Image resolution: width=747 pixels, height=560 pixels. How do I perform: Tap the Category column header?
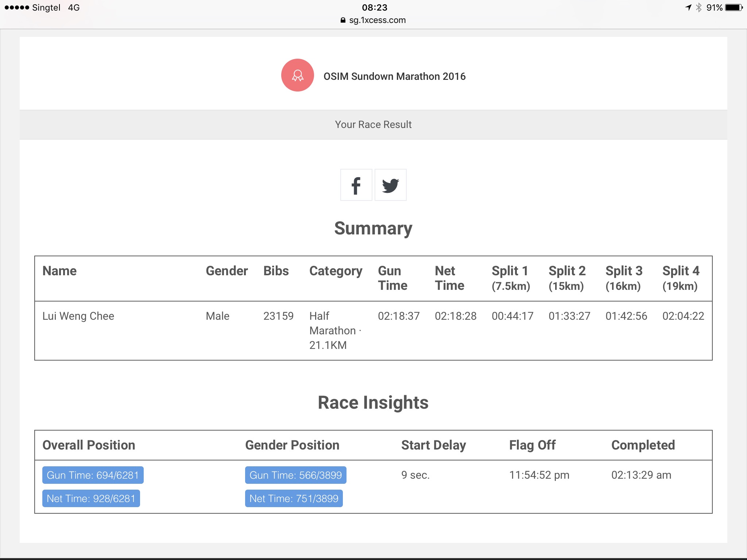pos(336,272)
